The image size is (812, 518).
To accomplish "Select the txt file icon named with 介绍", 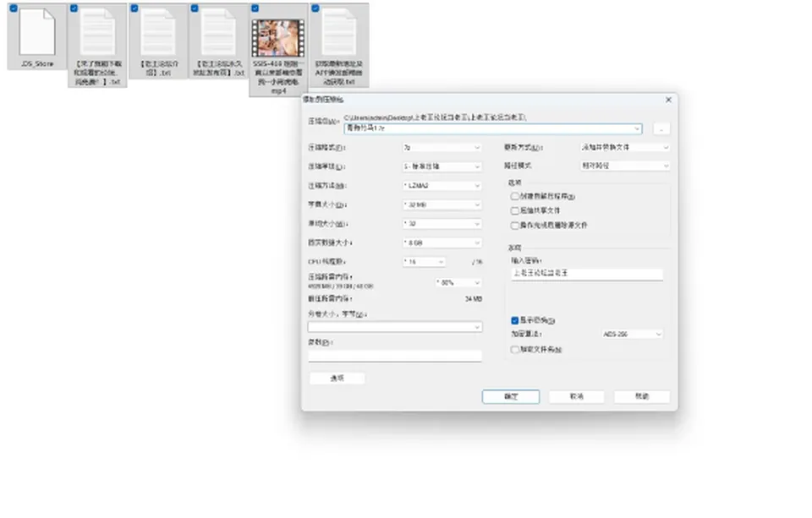I will tap(158, 32).
